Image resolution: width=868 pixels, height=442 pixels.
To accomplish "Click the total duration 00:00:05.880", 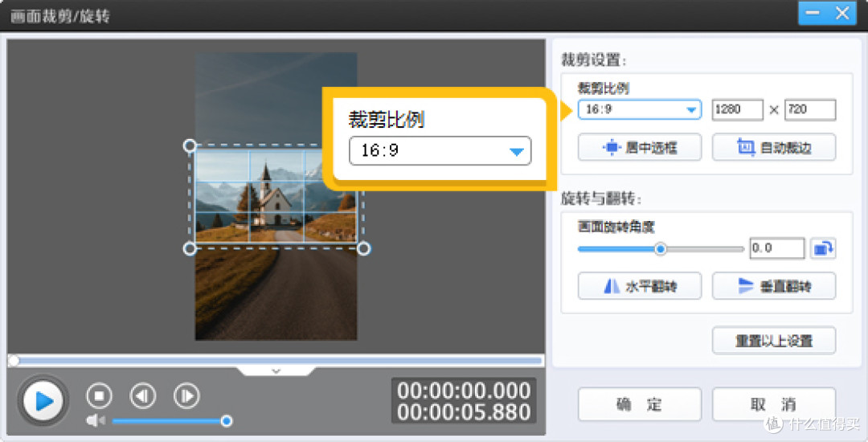I will [x=464, y=412].
